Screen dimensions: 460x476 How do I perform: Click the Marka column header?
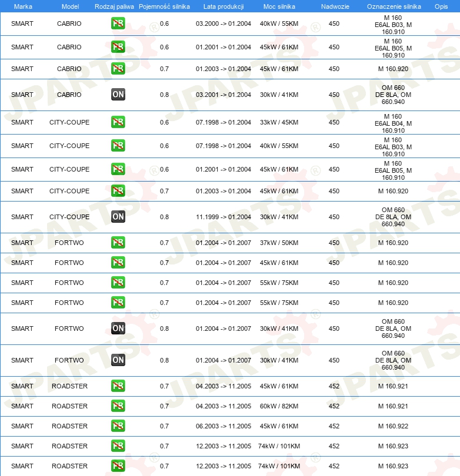point(23,6)
